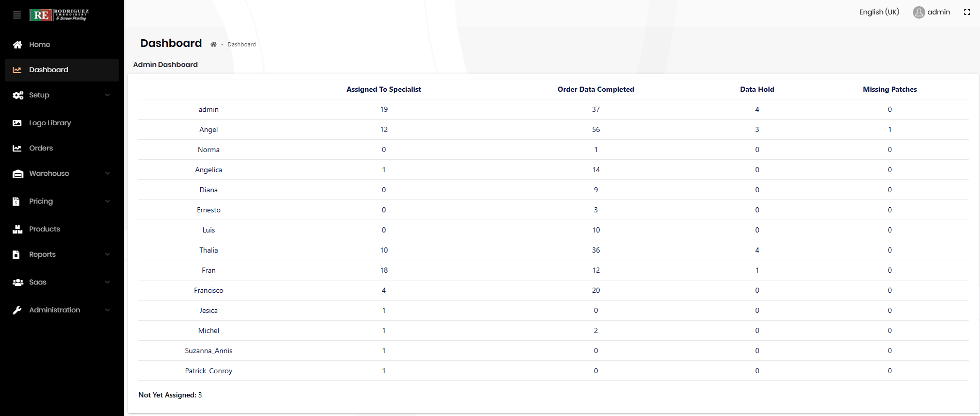980x416 pixels.
Task: Expand the Warehouse menu chevron
Action: click(107, 174)
